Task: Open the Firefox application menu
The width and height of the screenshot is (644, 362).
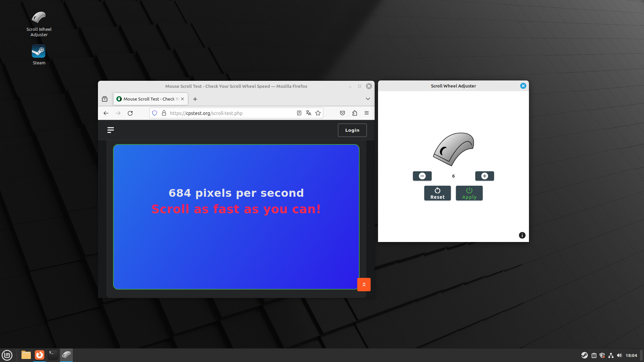Action: pos(366,113)
